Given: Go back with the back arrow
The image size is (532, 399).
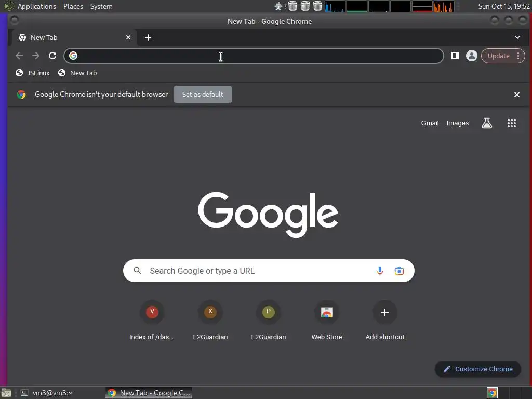Looking at the screenshot, I should [x=19, y=56].
